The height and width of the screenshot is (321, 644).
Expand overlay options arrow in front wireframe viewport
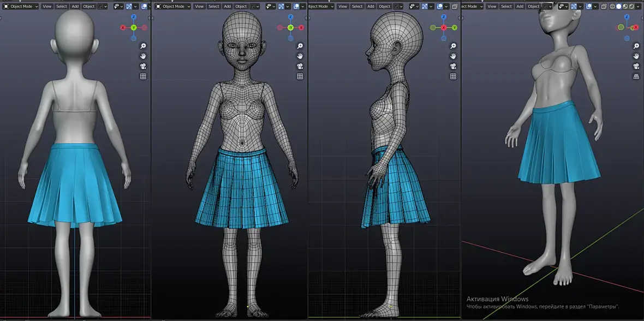(x=303, y=6)
